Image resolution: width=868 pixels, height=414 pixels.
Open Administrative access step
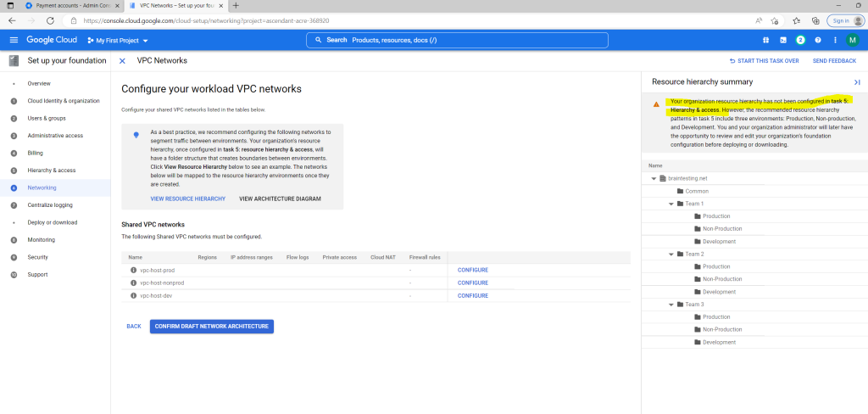click(55, 135)
